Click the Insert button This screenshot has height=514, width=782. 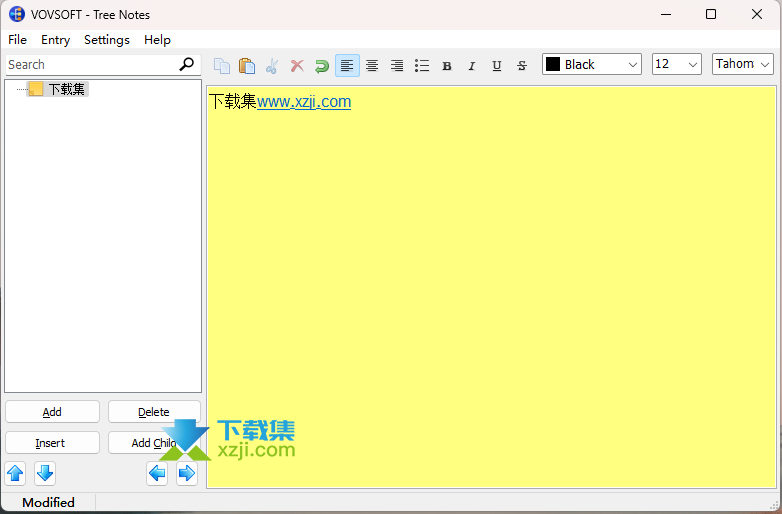(x=52, y=443)
